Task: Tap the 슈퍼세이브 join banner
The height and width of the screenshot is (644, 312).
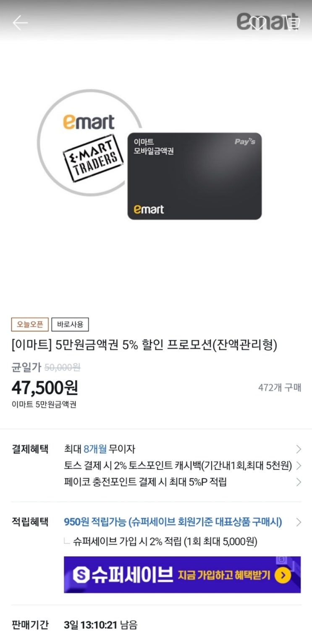Action: point(182,574)
